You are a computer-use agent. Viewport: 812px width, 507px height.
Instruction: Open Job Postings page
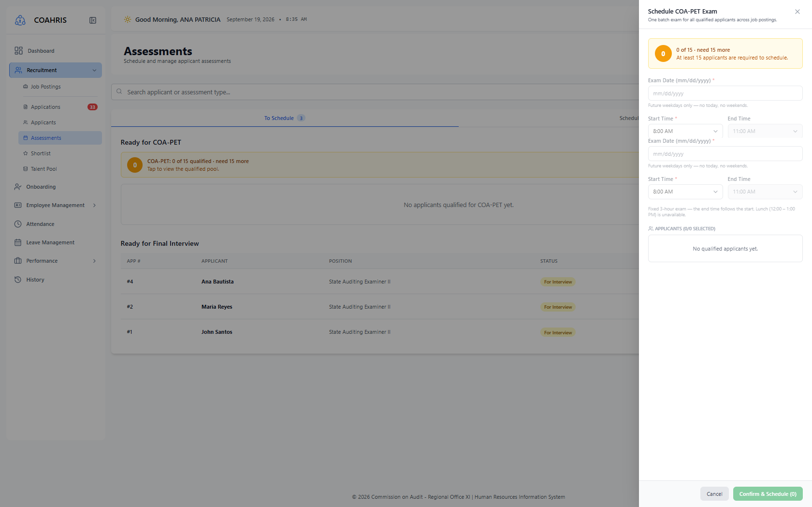[60, 87]
